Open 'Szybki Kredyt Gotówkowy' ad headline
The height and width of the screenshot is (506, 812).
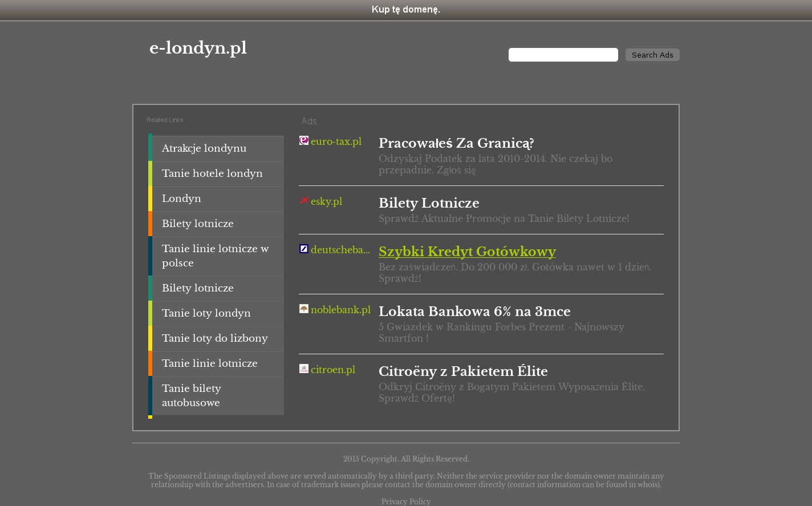point(467,252)
